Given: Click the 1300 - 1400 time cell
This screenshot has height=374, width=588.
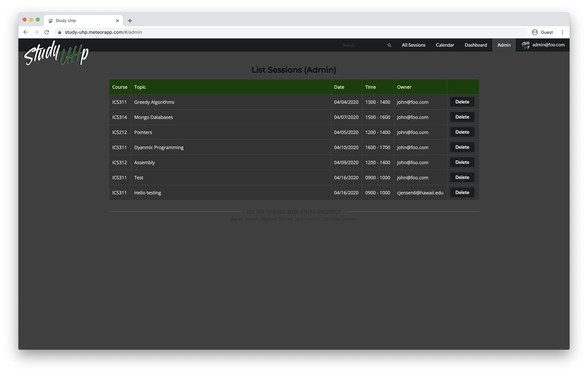Looking at the screenshot, I should tap(378, 102).
